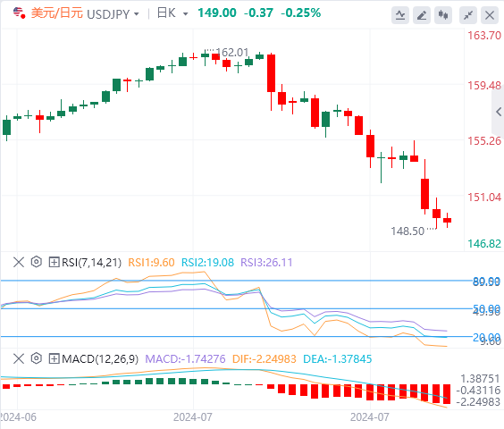This screenshot has width=504, height=429.
Task: Click the 155.26 price axis label
Action: 484,141
